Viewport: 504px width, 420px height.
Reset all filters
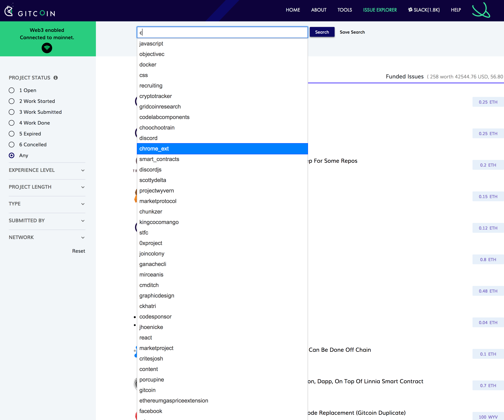pos(78,251)
